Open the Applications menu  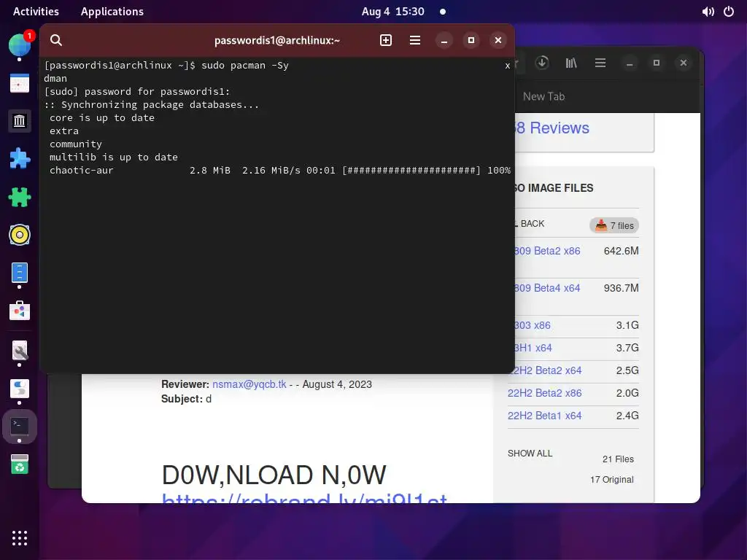112,12
